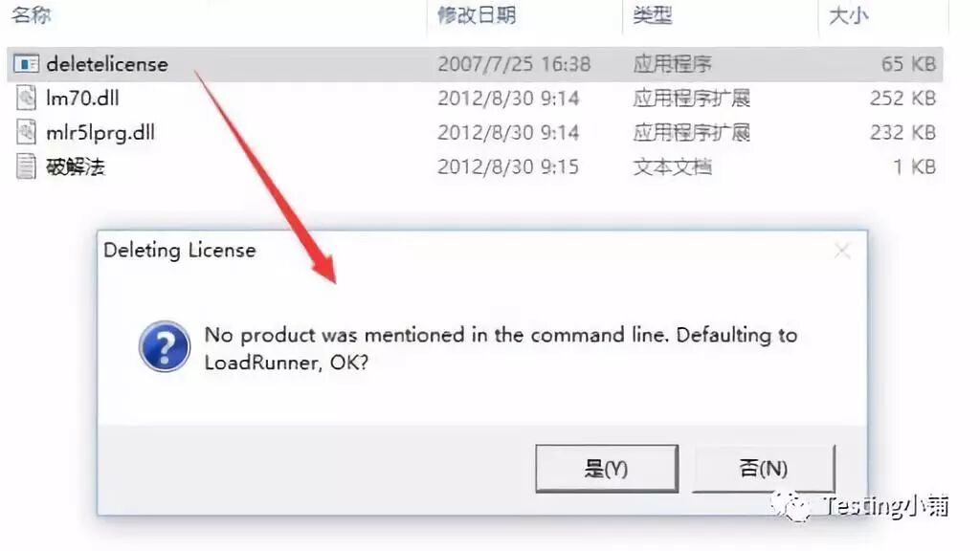
Task: Click the 65 KB size of deletelicense
Action: coord(908,64)
